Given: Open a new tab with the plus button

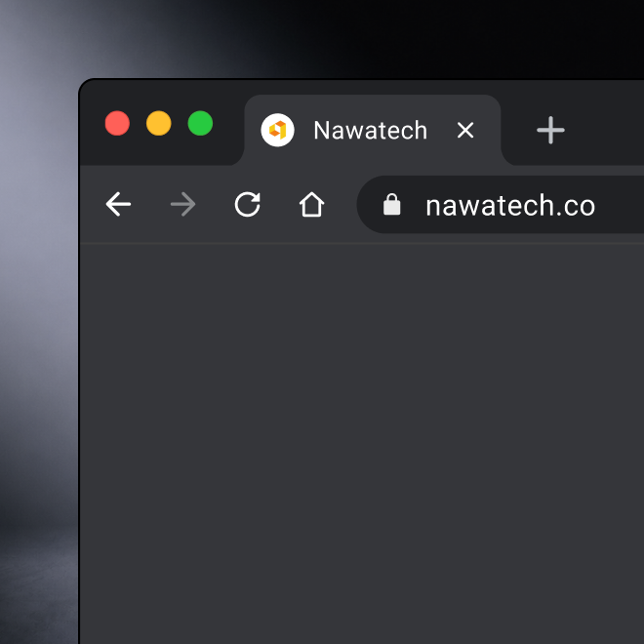Looking at the screenshot, I should [550, 130].
